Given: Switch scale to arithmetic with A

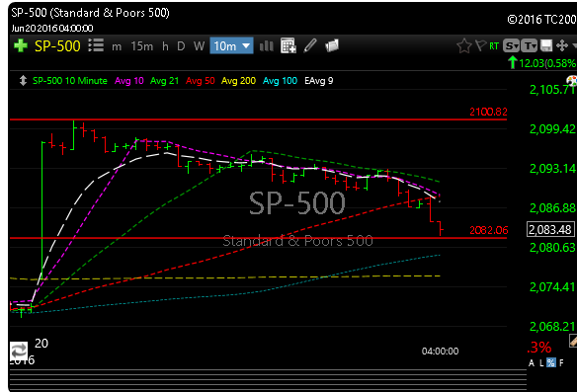Looking at the screenshot, I should [532, 363].
